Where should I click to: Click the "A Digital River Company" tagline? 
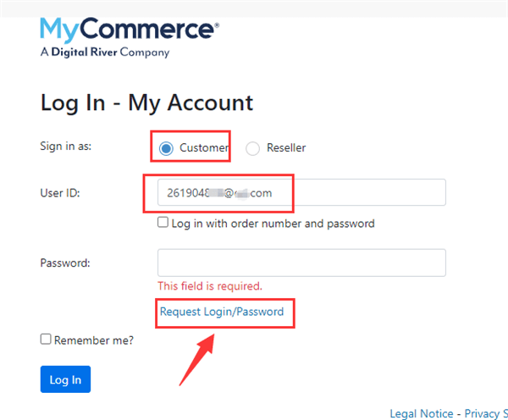click(x=104, y=52)
